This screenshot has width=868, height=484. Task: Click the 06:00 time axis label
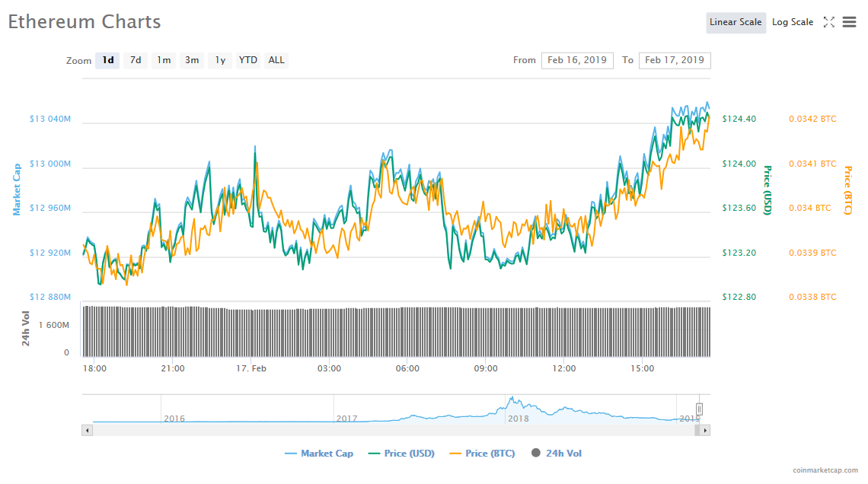click(407, 368)
